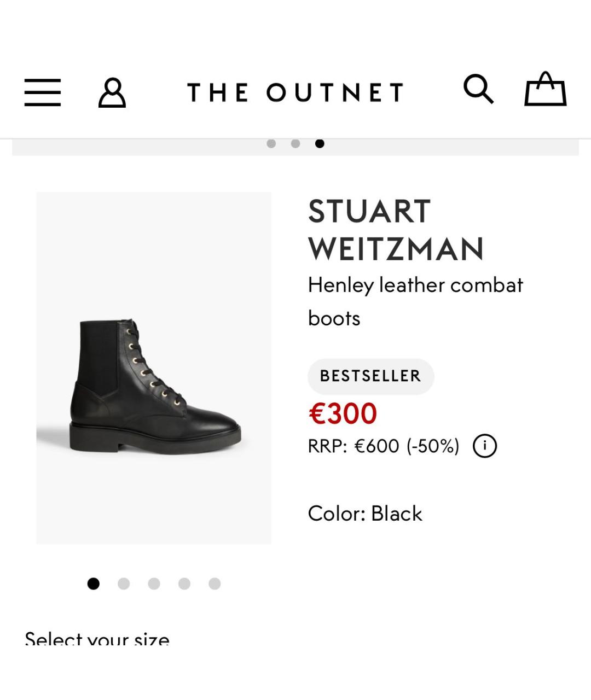Go to The Outnet homepage logo
591x700 pixels.
(x=296, y=92)
